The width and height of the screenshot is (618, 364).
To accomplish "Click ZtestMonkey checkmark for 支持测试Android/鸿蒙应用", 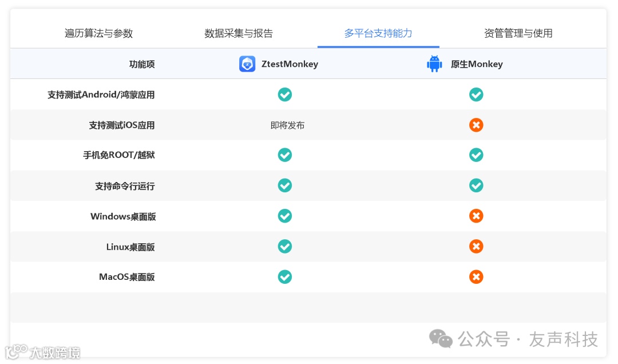I will coord(285,94).
